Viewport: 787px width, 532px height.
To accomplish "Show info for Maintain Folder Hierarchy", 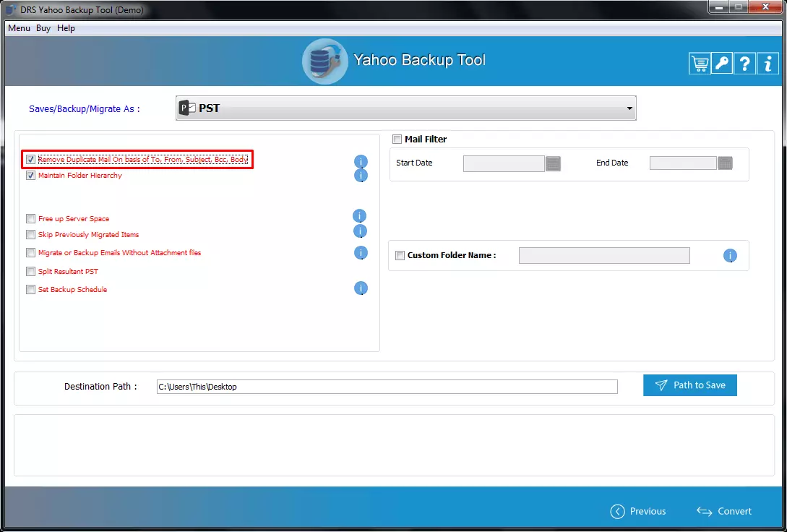I will [361, 176].
